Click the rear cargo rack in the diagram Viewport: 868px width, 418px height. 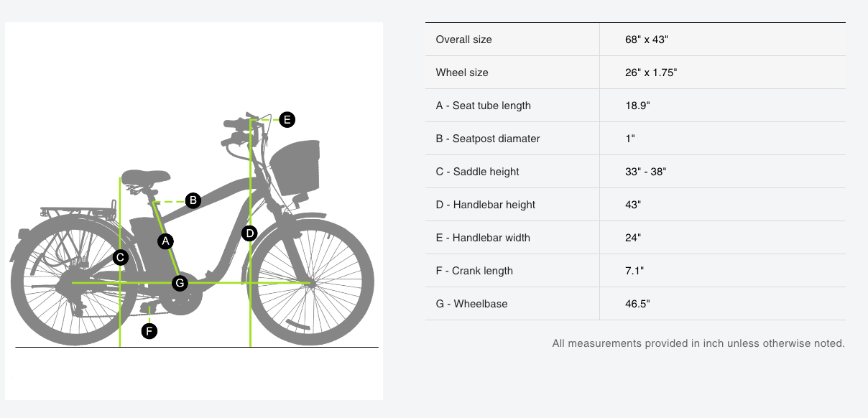click(x=79, y=213)
